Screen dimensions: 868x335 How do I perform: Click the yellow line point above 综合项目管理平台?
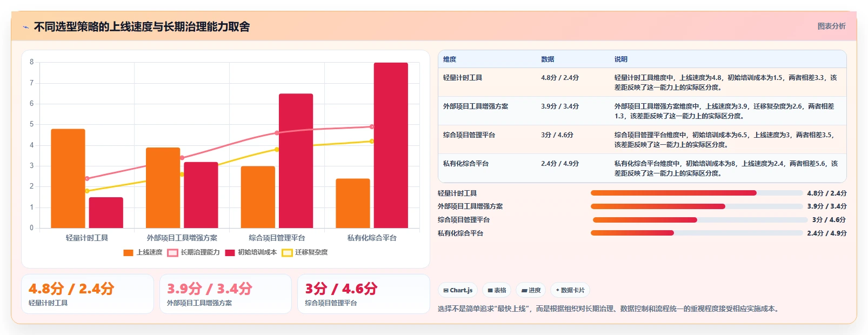(277, 150)
